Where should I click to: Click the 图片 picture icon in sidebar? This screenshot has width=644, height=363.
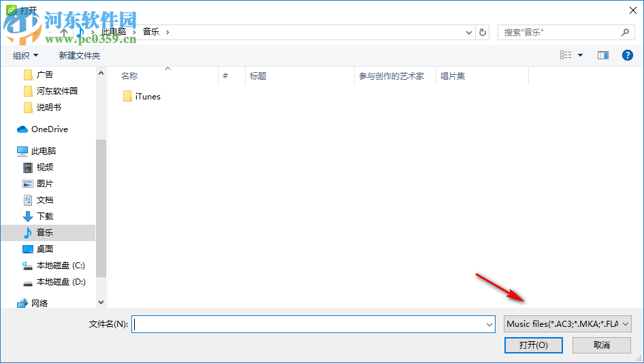[x=27, y=184]
